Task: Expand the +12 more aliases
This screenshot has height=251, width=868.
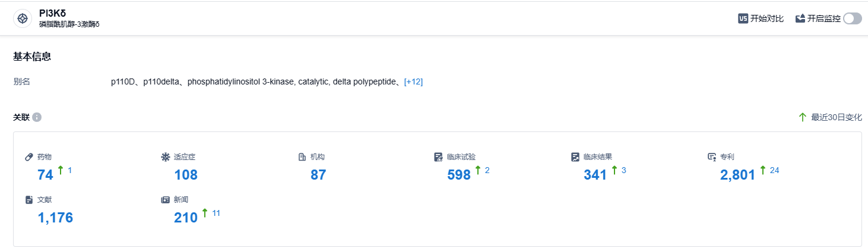Action: [x=413, y=81]
